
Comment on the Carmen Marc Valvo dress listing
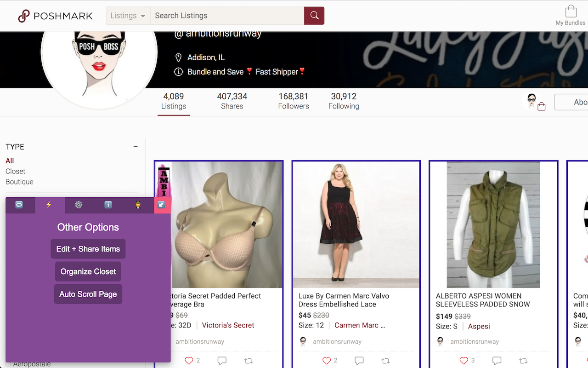click(359, 361)
